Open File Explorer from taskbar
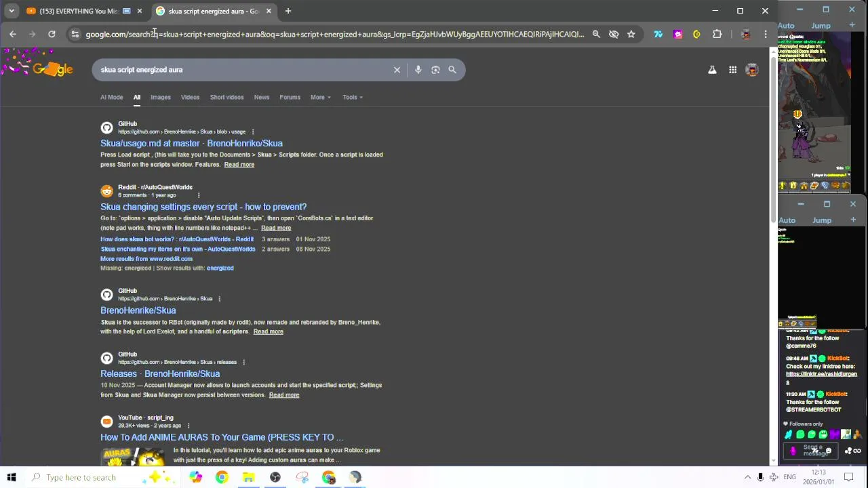Image resolution: width=868 pixels, height=488 pixels. pos(248,477)
